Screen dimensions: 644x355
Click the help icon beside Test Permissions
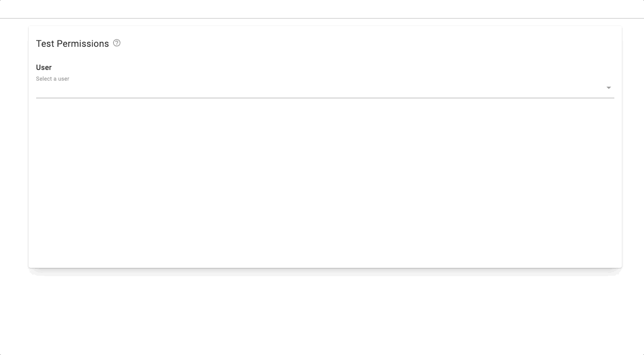click(117, 43)
